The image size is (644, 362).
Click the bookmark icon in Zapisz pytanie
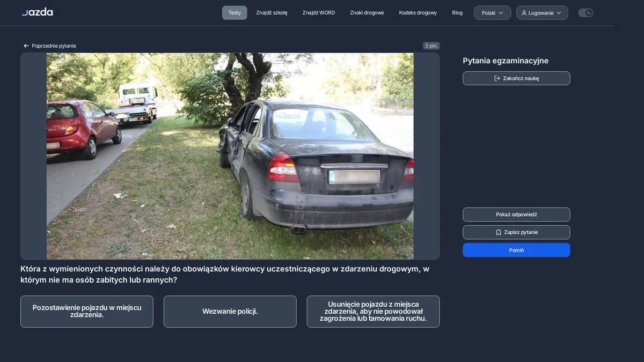(x=499, y=232)
